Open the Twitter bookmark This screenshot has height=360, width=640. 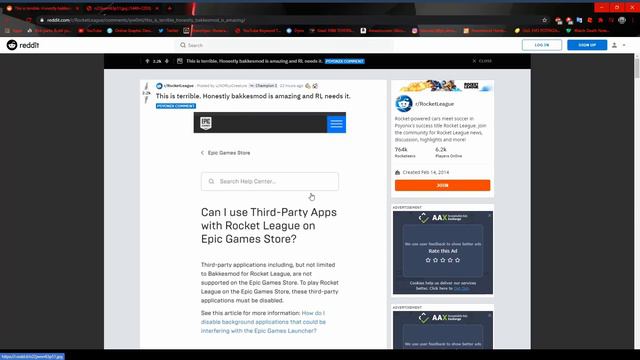[x=168, y=31]
